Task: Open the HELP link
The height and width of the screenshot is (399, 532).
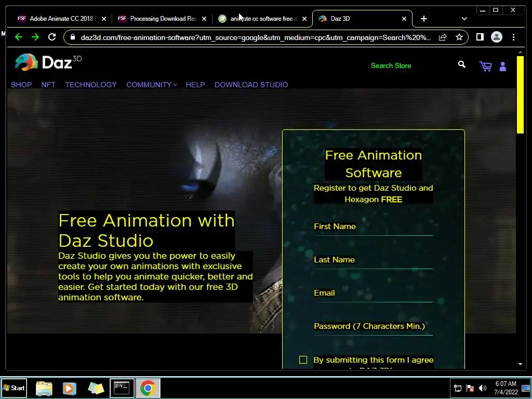Action: 195,85
